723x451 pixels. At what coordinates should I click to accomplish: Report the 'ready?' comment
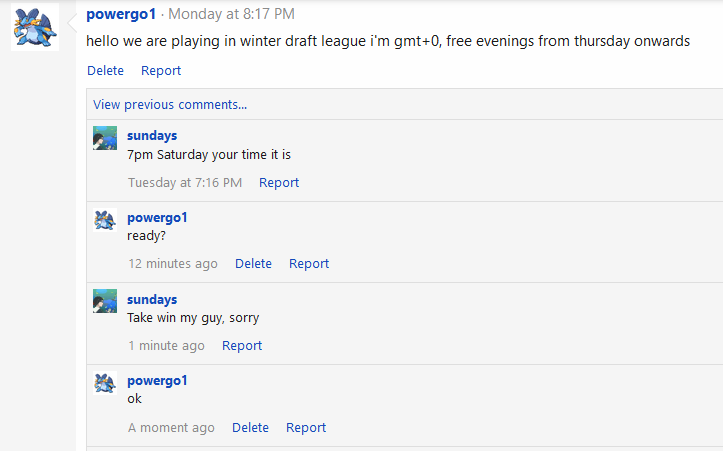tap(309, 264)
